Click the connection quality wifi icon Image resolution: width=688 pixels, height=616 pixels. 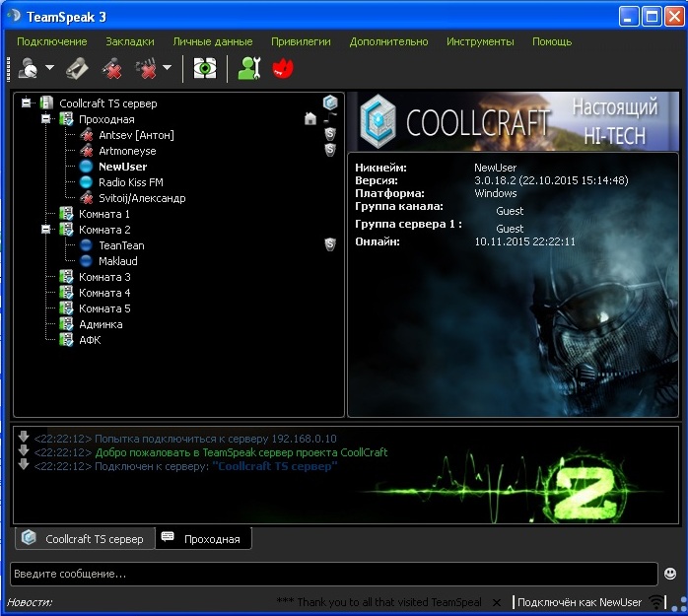[x=656, y=602]
